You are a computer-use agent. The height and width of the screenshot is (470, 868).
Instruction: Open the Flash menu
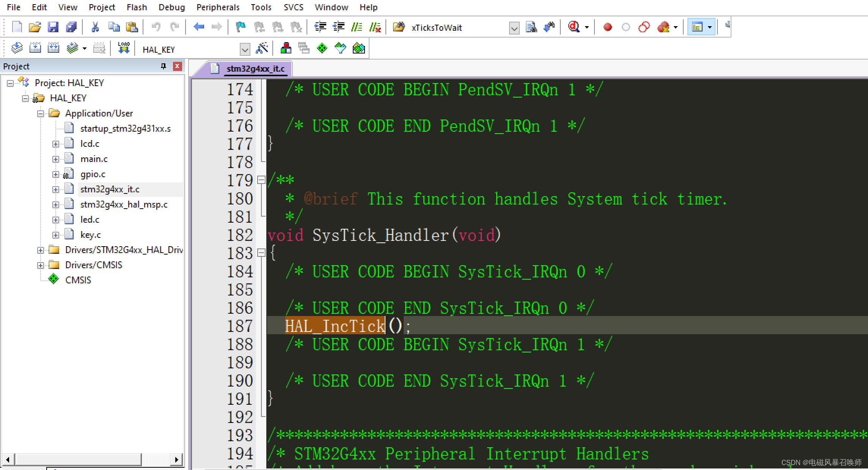pyautogui.click(x=137, y=7)
